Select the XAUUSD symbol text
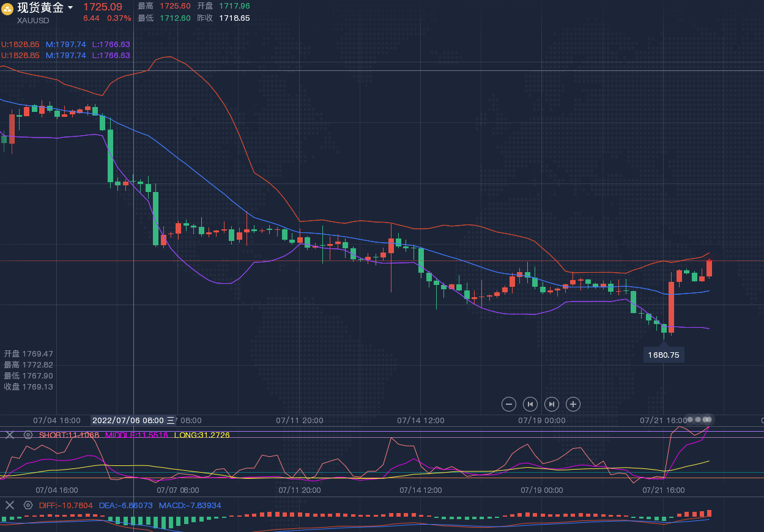This screenshot has width=764, height=532. coord(33,20)
